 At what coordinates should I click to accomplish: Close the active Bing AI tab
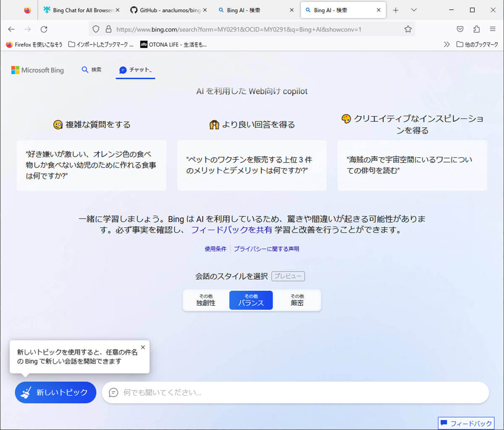tap(378, 10)
